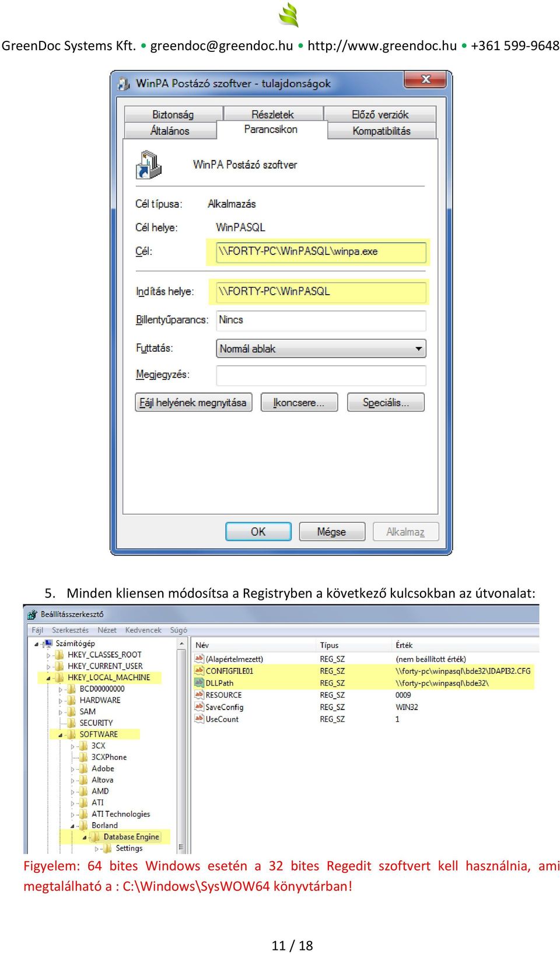Click the Ikoncsere button
This screenshot has height=954, width=560.
tap(299, 403)
